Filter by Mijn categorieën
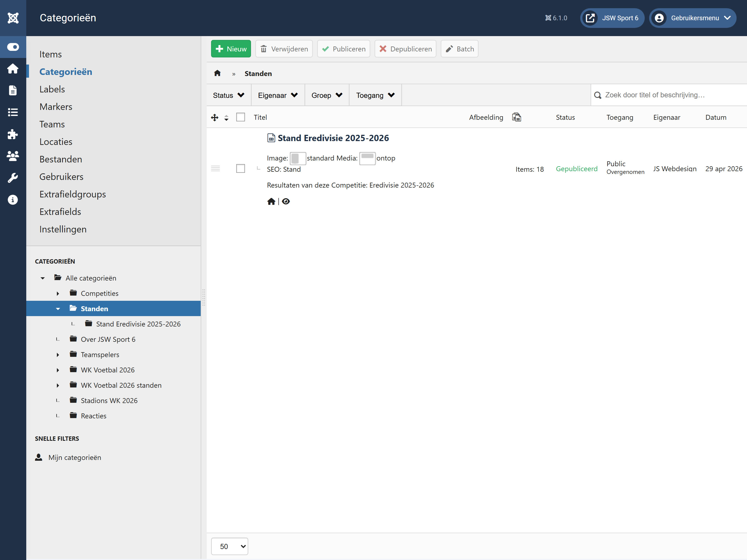Image resolution: width=747 pixels, height=560 pixels. [x=75, y=457]
